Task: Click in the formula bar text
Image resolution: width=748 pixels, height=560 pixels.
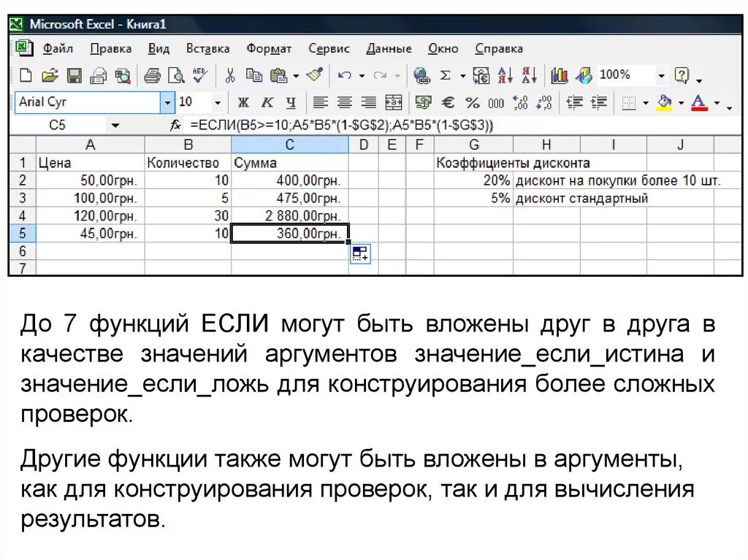Action: (x=341, y=126)
